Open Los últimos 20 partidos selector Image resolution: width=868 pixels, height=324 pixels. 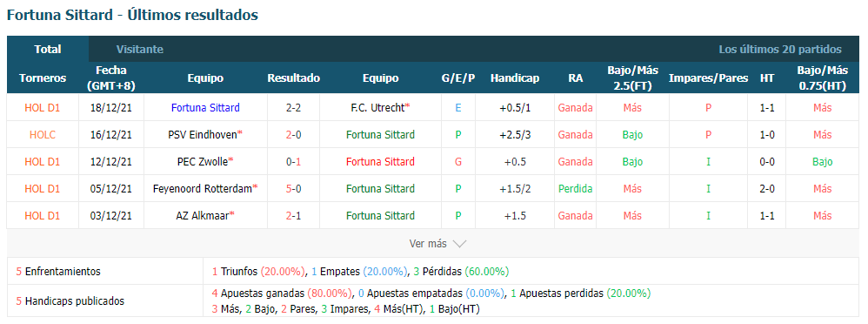(780, 49)
